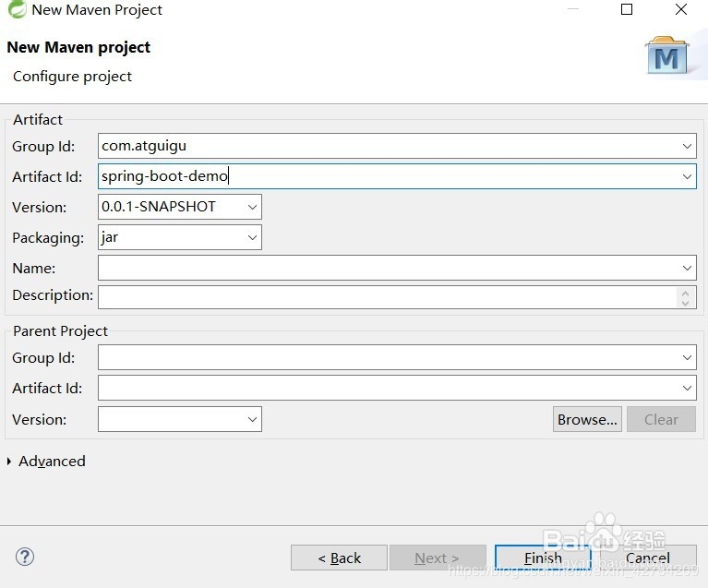Open the Version 0.0.1-SNAPSHOT dropdown

253,207
